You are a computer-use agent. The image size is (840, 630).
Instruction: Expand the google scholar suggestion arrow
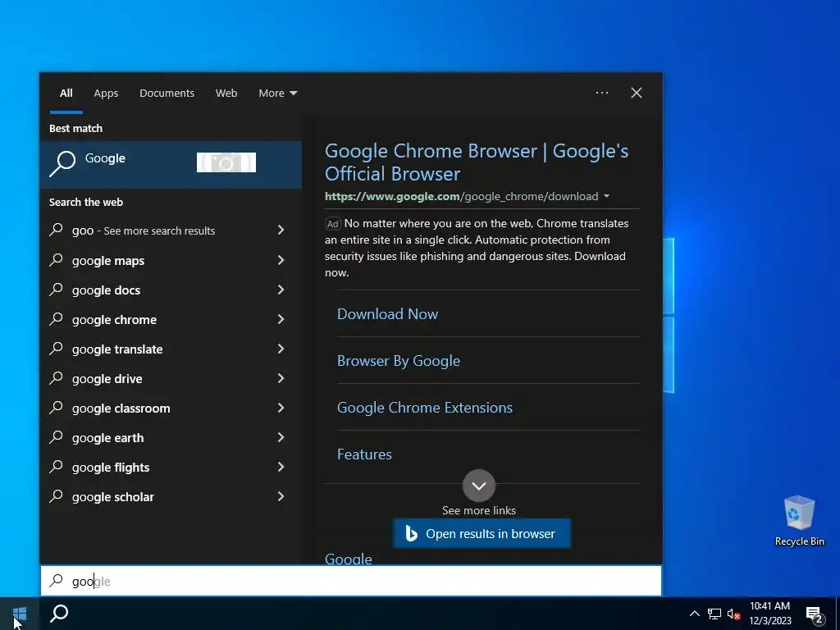(x=281, y=496)
